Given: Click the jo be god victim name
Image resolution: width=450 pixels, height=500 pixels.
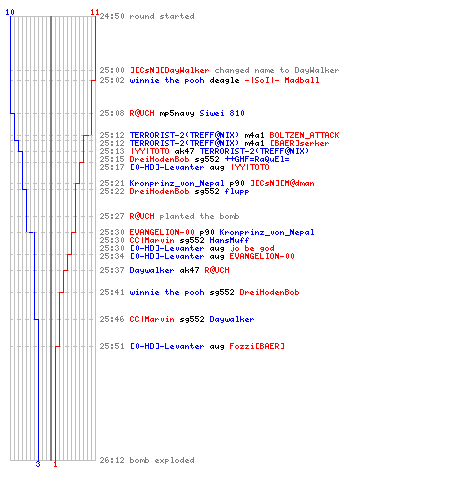Looking at the screenshot, I should (x=252, y=248).
